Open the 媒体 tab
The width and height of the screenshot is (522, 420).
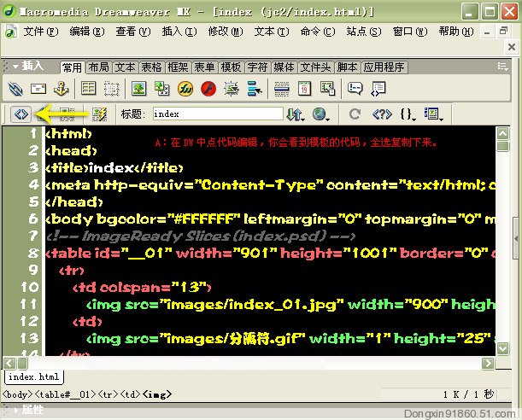pyautogui.click(x=284, y=67)
